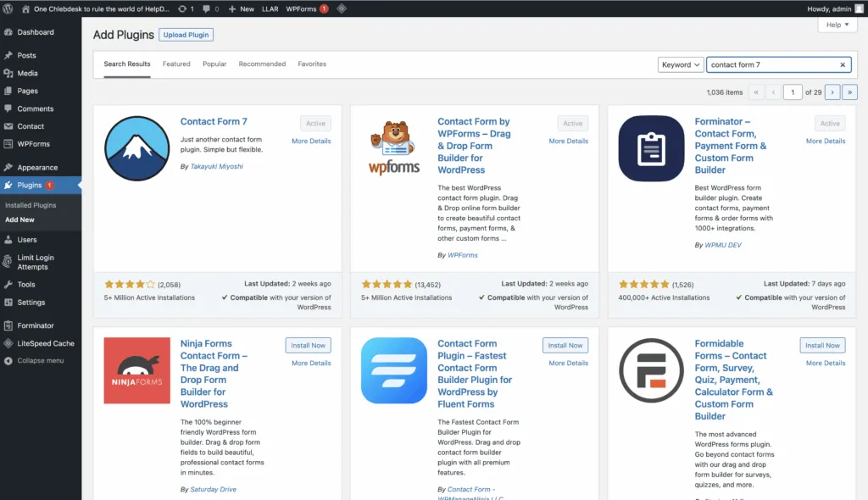Click the Appearance brush icon in sidebar
Image resolution: width=868 pixels, height=500 pixels.
pos(8,167)
